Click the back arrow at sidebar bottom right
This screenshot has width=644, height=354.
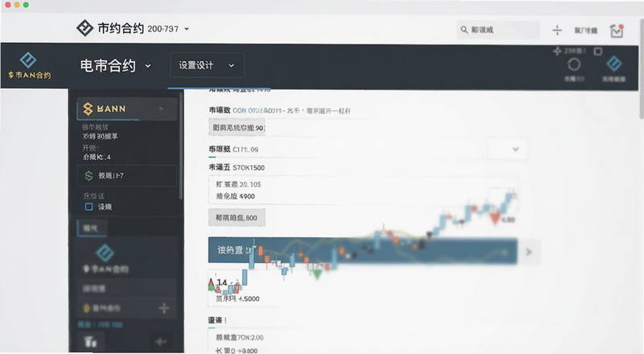(x=160, y=341)
